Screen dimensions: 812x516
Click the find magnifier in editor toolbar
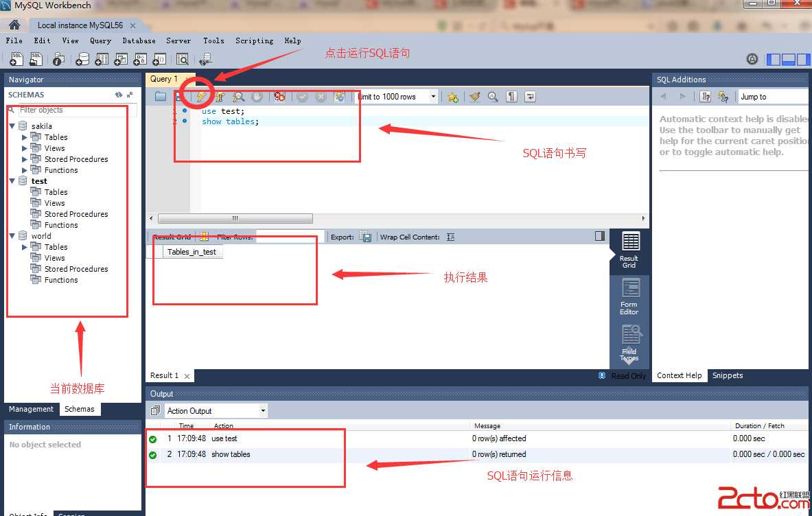(493, 97)
